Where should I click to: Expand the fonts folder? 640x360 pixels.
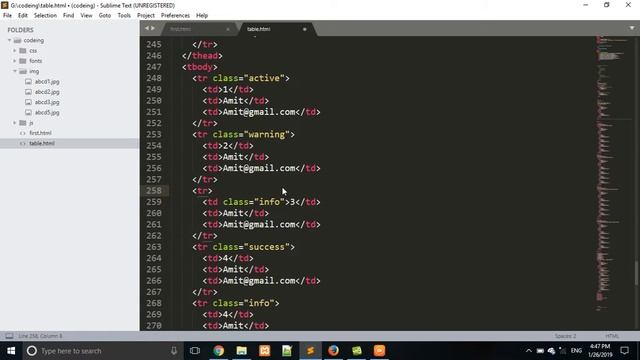(15, 61)
